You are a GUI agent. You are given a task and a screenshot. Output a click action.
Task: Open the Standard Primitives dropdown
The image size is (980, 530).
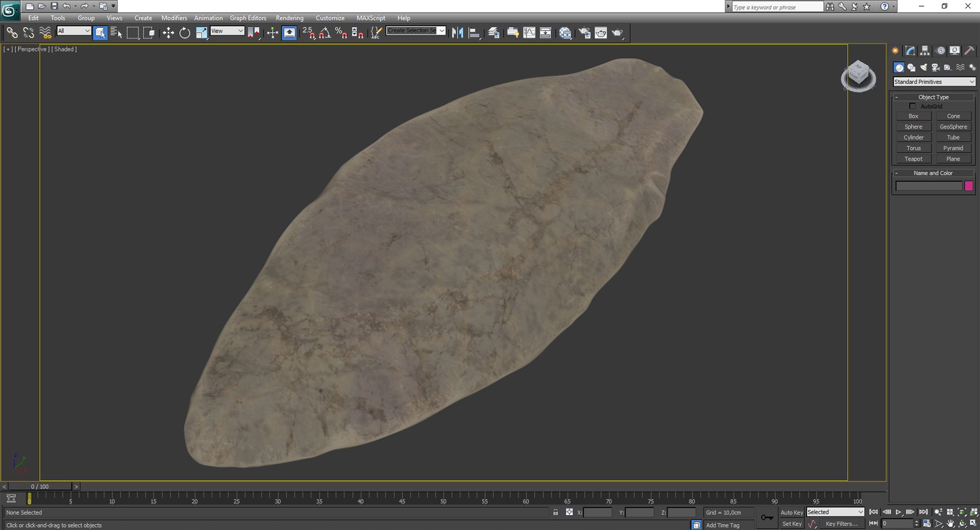click(x=934, y=82)
